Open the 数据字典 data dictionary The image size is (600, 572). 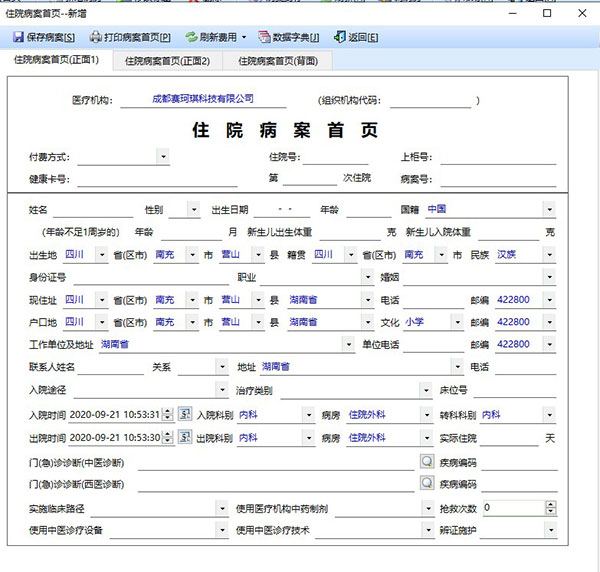[x=288, y=38]
